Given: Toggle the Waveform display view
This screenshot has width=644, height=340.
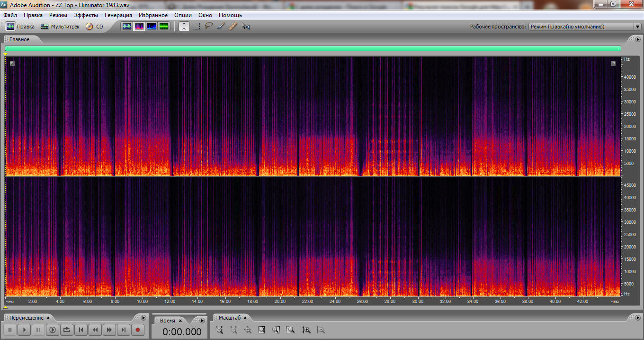Looking at the screenshot, I should pos(126,27).
